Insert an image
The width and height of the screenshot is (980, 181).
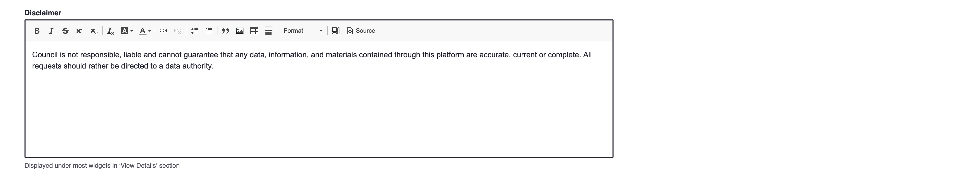pos(240,31)
